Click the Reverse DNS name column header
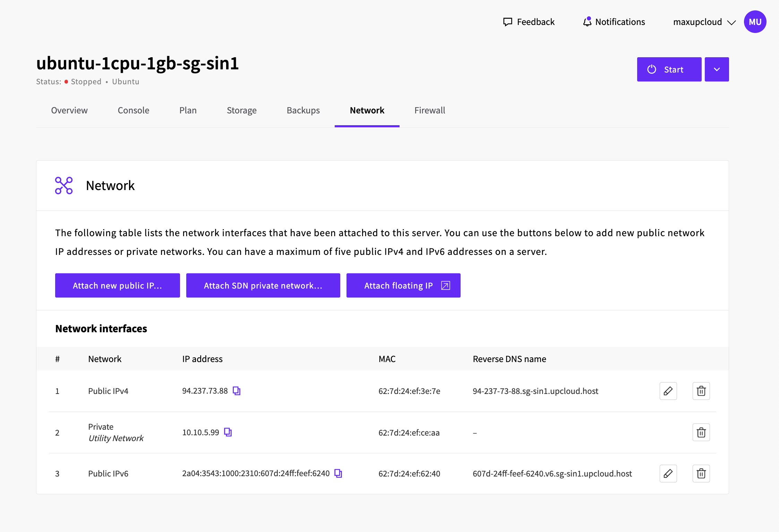Image resolution: width=779 pixels, height=532 pixels. click(x=510, y=359)
